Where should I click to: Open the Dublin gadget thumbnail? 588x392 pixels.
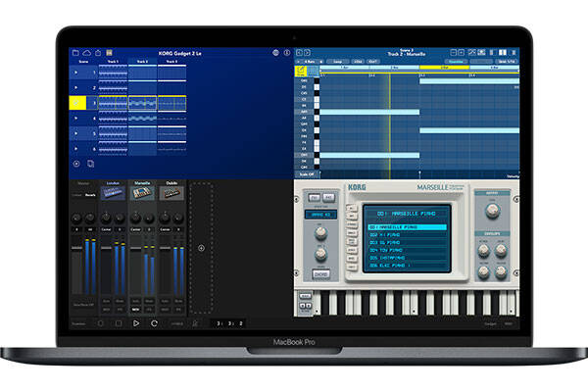(x=171, y=193)
